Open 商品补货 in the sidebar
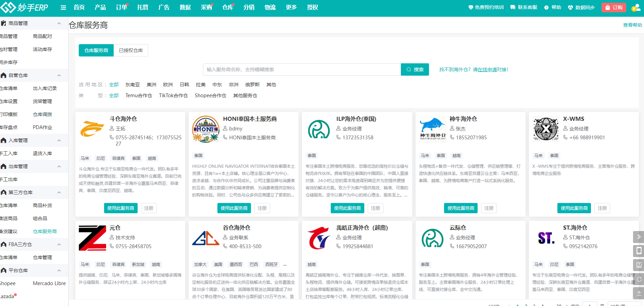 (x=42, y=205)
